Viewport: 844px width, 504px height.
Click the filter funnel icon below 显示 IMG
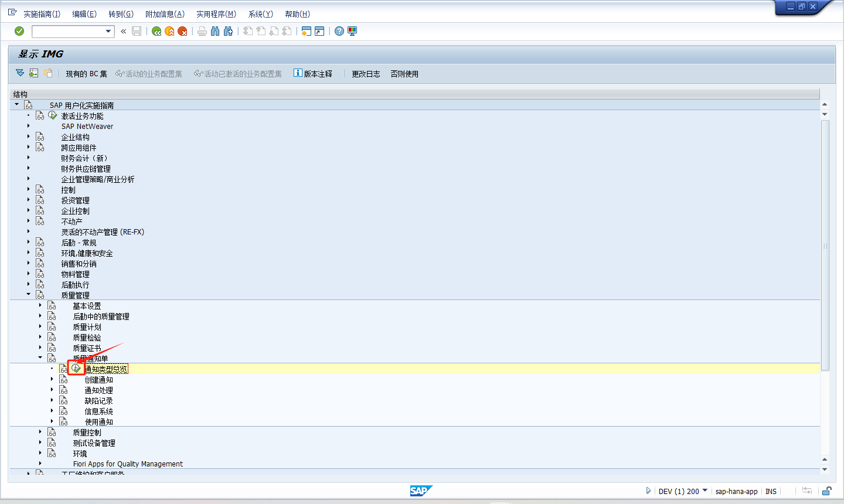click(x=19, y=73)
